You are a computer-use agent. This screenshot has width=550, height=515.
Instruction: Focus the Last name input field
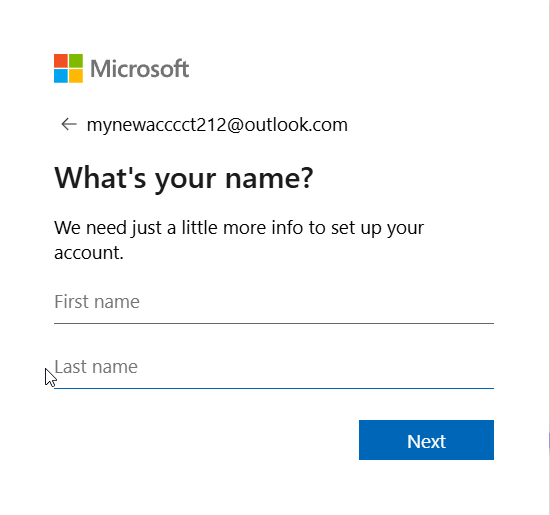(274, 367)
